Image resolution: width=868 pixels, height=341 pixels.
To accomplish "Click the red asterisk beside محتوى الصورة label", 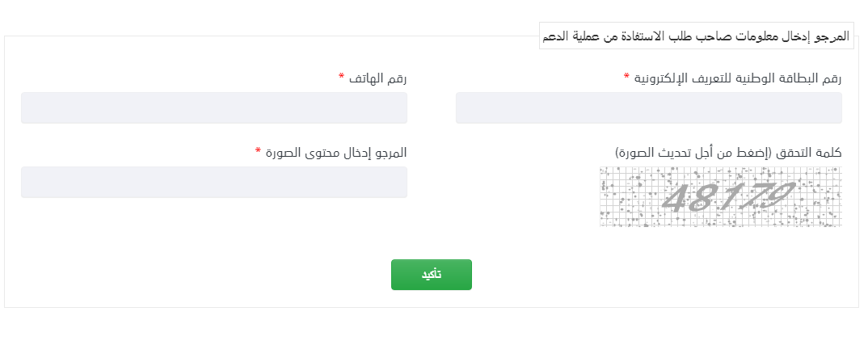I will click(258, 151).
